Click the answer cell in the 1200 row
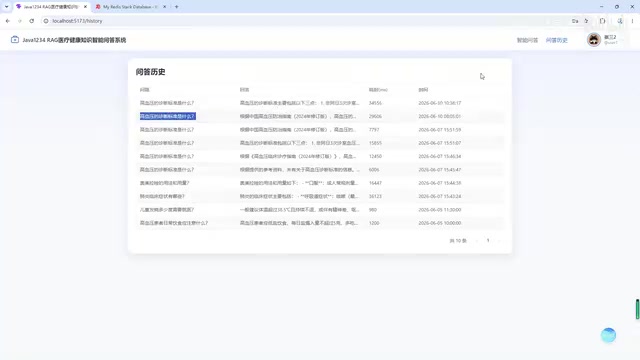 click(299, 223)
